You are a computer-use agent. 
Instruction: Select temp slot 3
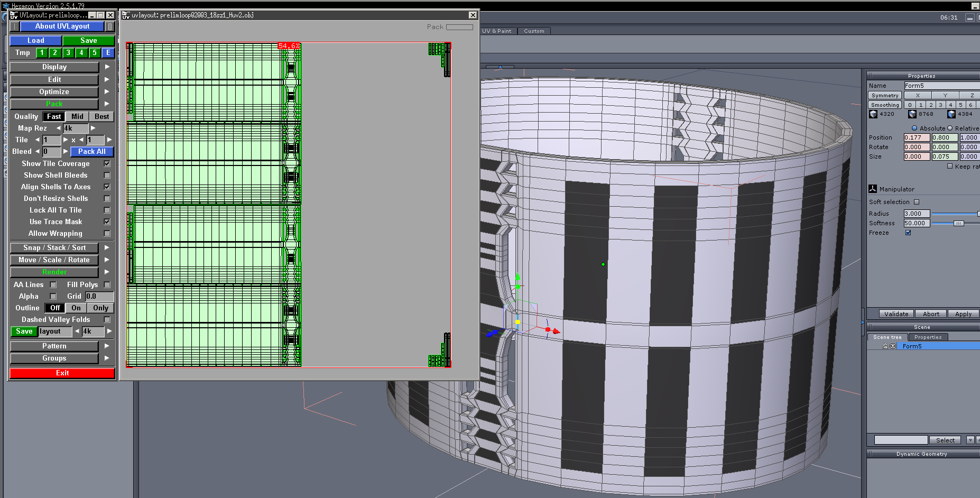(68, 53)
